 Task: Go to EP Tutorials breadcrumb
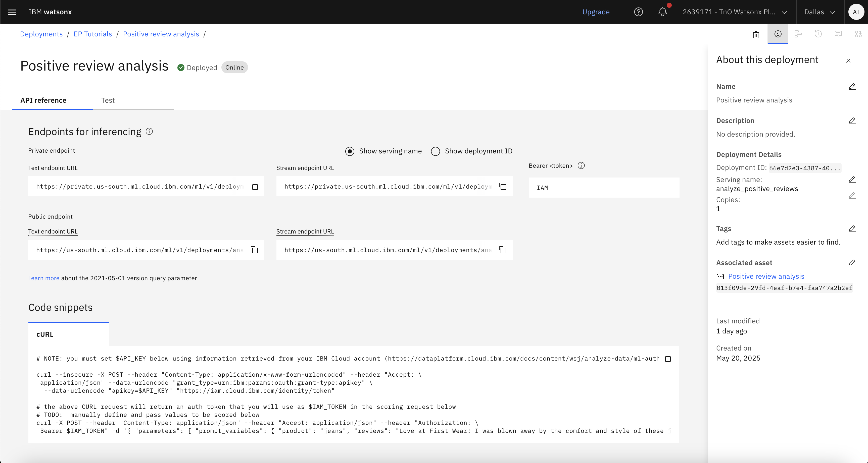93,34
